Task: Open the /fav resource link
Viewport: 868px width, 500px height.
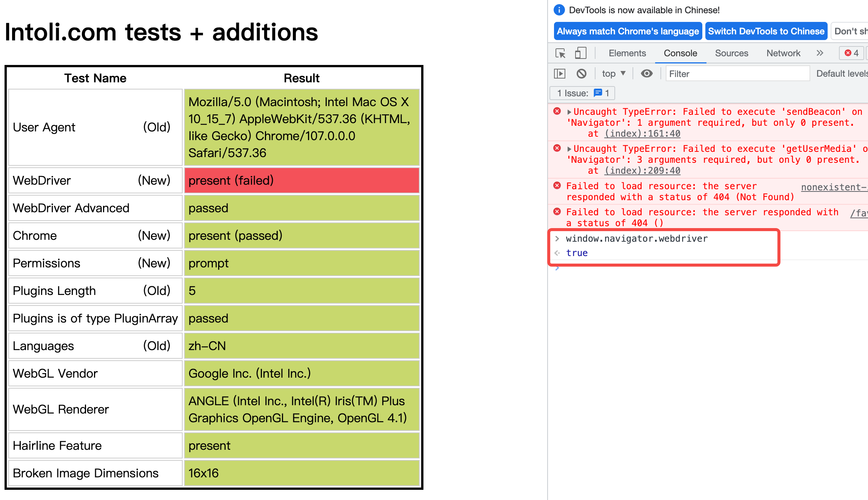Action: (859, 213)
